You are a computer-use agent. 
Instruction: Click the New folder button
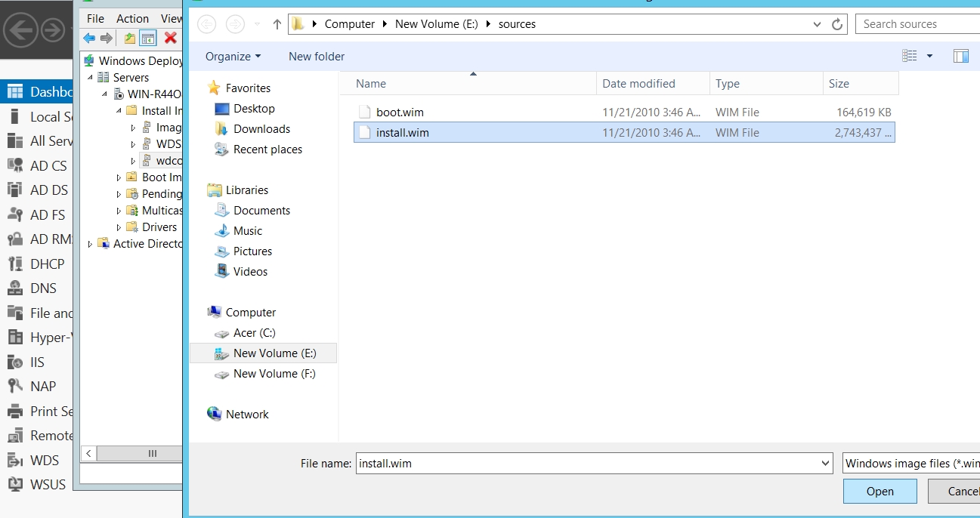click(x=317, y=57)
